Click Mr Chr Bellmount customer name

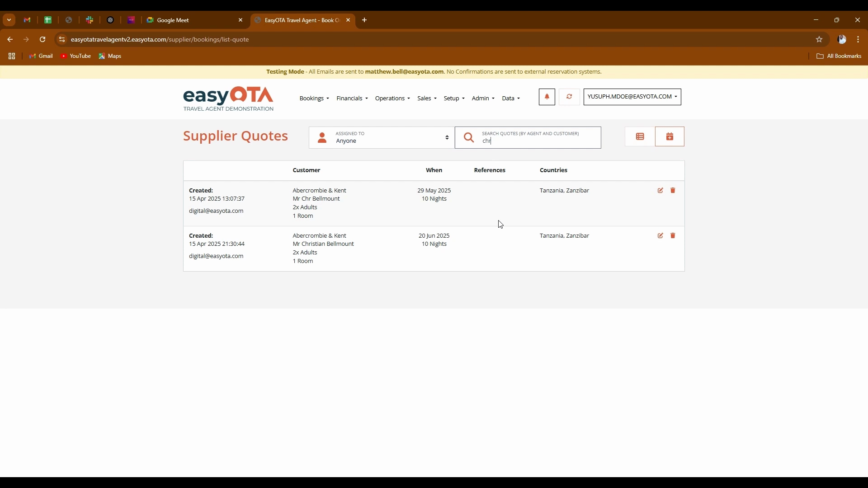(x=316, y=199)
